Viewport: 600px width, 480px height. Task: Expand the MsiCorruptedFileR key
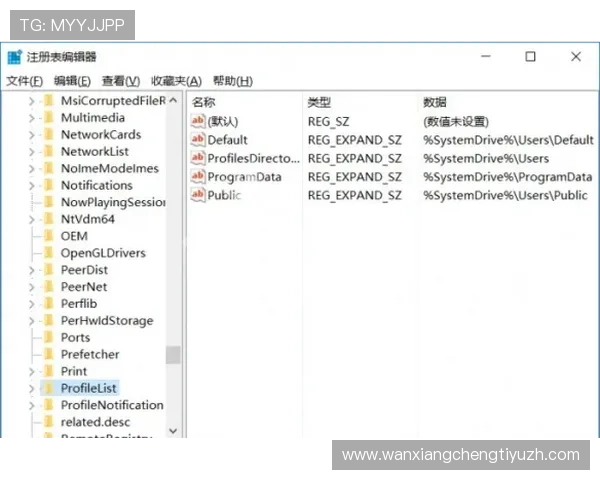tap(32, 101)
